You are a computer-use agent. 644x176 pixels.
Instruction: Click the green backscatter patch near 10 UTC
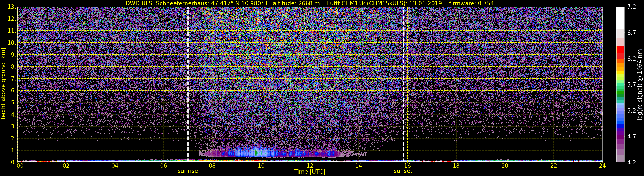[x=256, y=153]
